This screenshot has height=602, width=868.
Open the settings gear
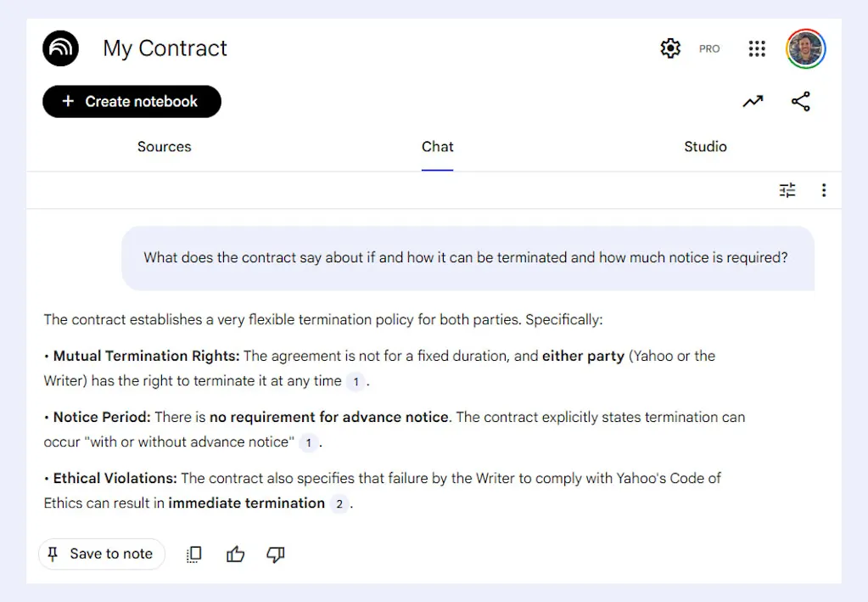tap(670, 48)
